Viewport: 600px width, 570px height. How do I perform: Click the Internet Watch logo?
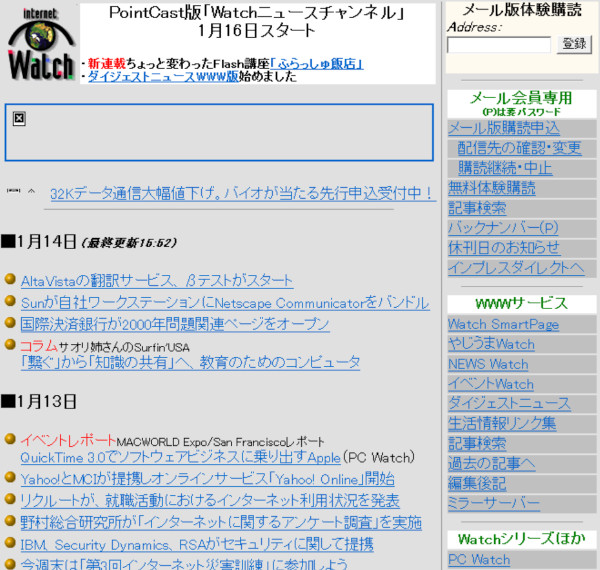tap(40, 44)
